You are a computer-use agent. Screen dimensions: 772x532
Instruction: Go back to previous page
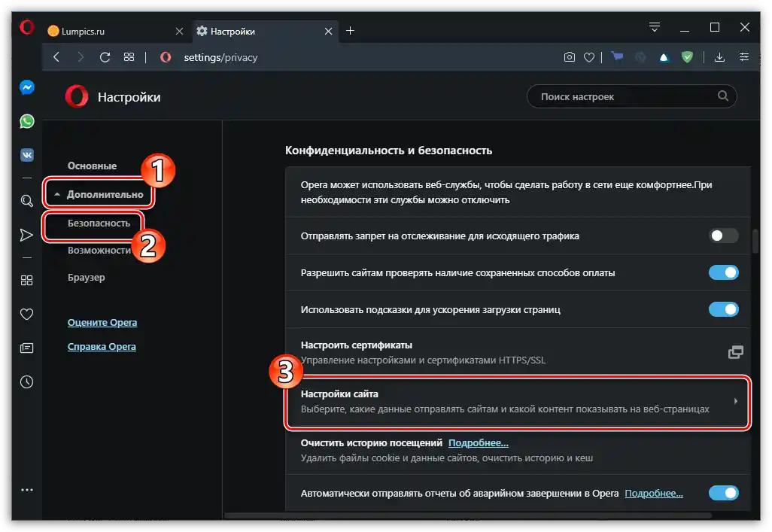(x=56, y=57)
